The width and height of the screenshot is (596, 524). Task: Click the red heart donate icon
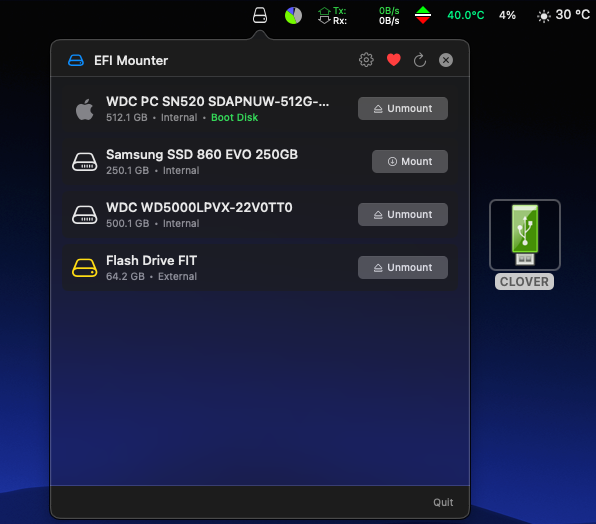393,60
